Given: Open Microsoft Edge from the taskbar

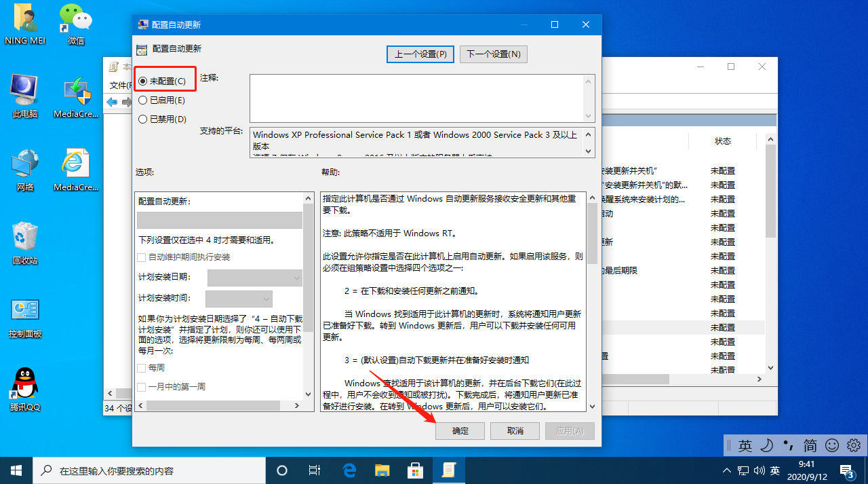Looking at the screenshot, I should tap(349, 469).
